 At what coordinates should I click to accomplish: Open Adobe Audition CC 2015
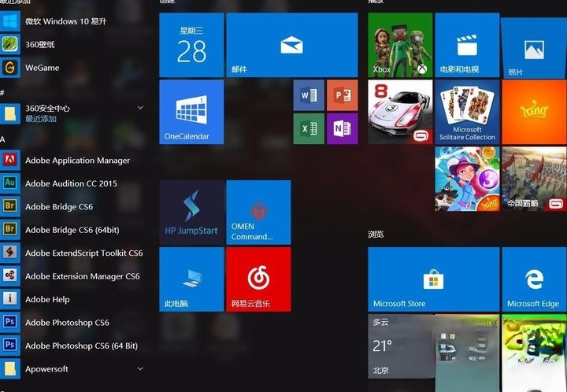(71, 183)
